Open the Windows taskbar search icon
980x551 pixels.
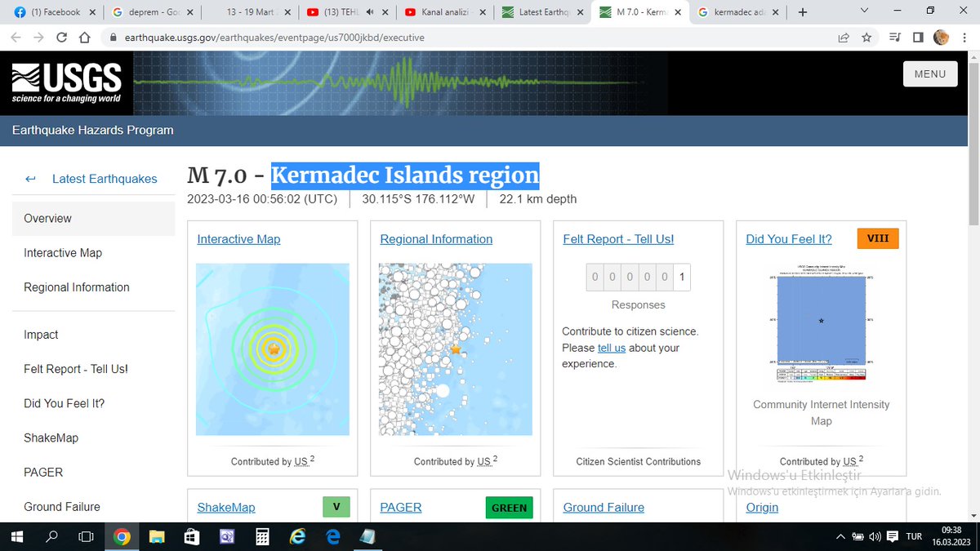(51, 536)
